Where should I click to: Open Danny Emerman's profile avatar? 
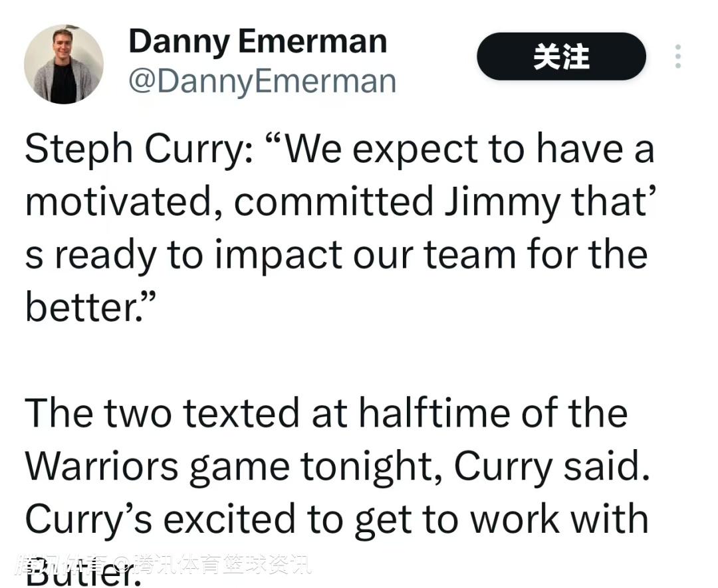click(64, 64)
